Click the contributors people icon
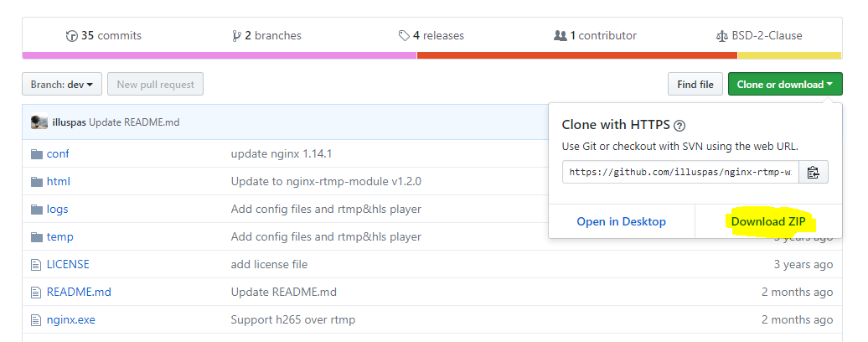The height and width of the screenshot is (342, 868). 561,35
